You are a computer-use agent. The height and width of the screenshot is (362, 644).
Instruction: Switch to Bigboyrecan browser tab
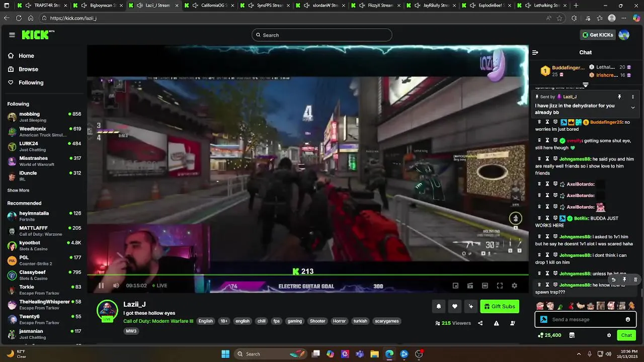point(99,6)
